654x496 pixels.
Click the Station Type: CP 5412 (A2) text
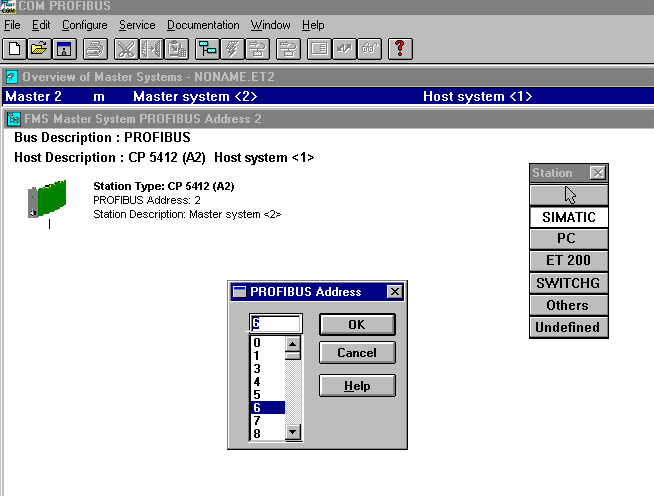pos(164,186)
